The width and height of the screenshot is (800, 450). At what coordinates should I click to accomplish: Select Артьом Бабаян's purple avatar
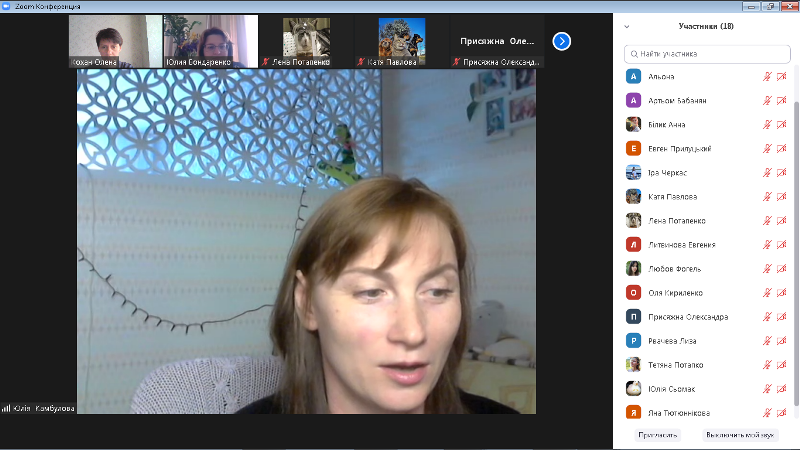click(633, 101)
